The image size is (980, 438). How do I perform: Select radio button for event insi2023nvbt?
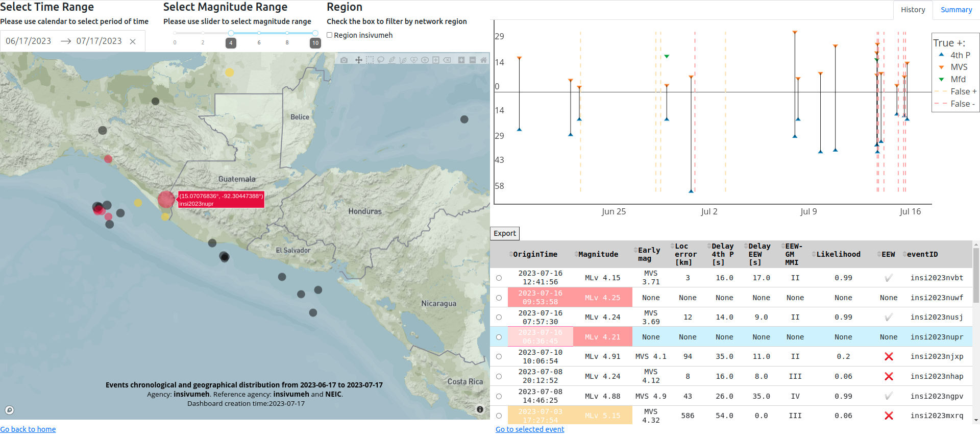(x=499, y=278)
